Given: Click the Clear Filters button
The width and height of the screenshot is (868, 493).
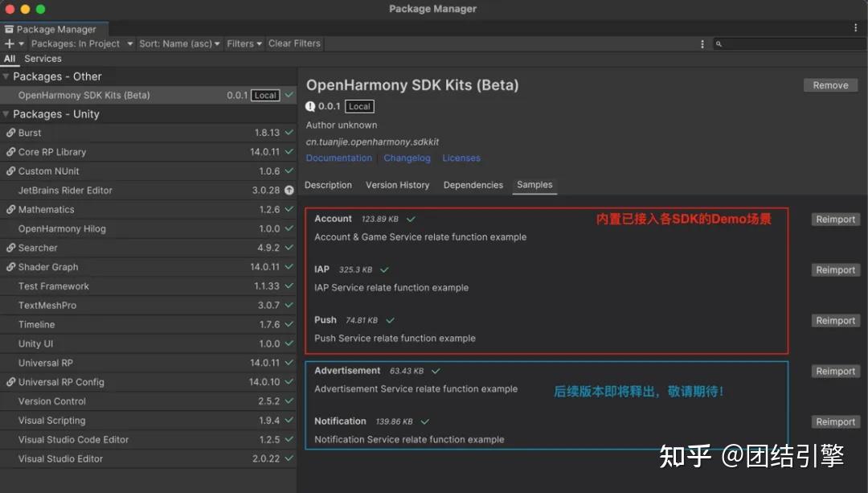Looking at the screenshot, I should coord(294,43).
